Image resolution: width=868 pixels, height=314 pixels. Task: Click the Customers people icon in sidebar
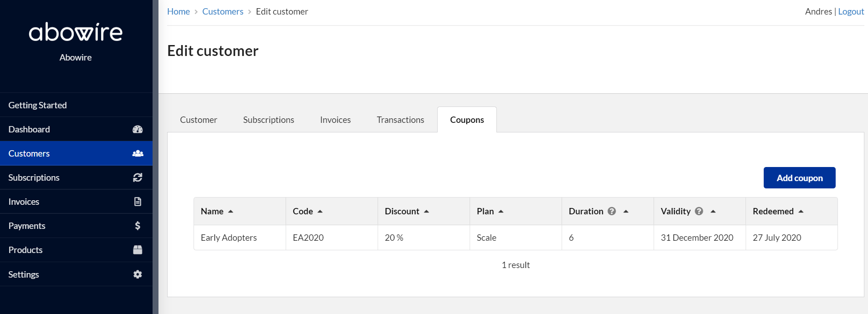[138, 153]
